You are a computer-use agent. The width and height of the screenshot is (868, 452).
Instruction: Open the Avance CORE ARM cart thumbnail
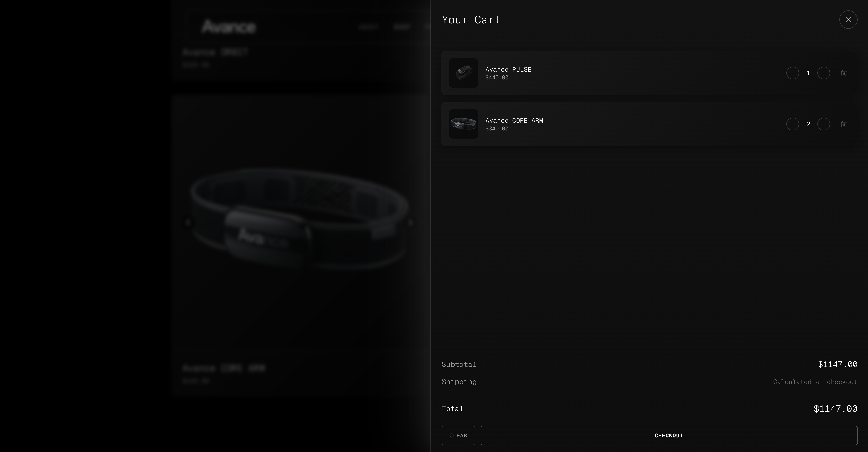(x=463, y=124)
